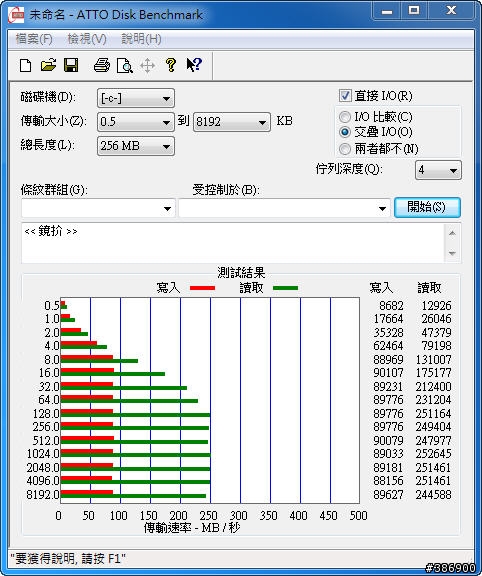The image size is (482, 576).
Task: Activate context help pointer icon
Action: click(194, 65)
